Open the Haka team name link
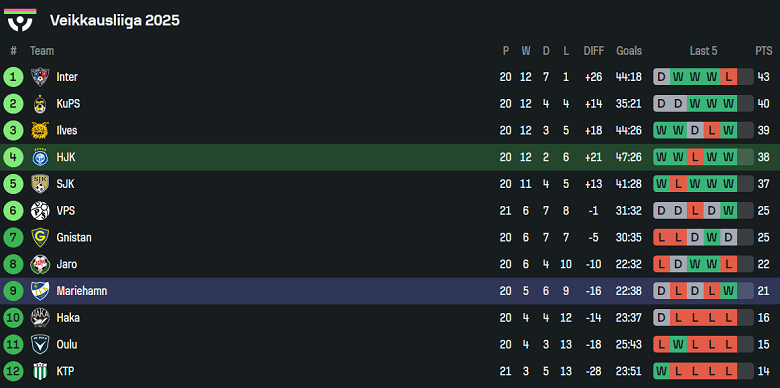Viewport: 780px width, 388px height. click(x=68, y=317)
